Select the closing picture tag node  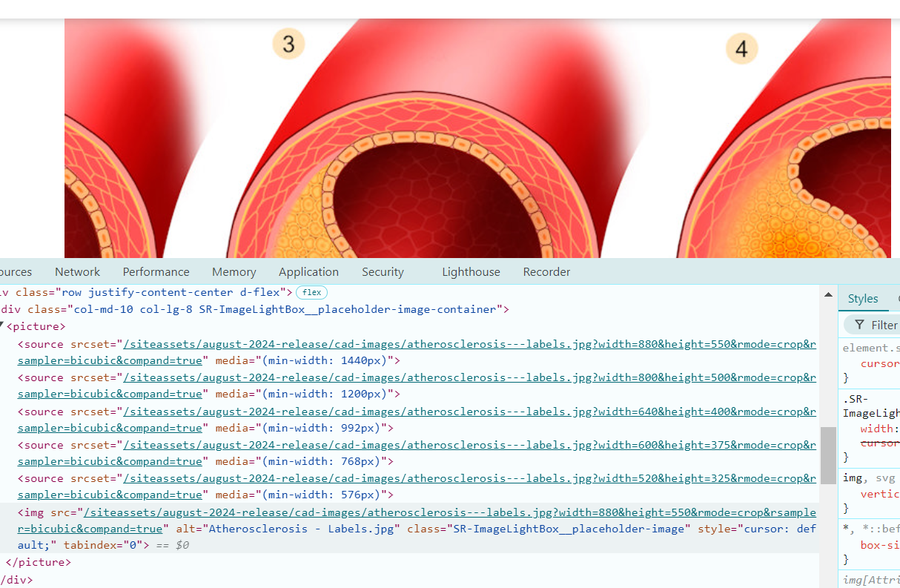coord(38,562)
